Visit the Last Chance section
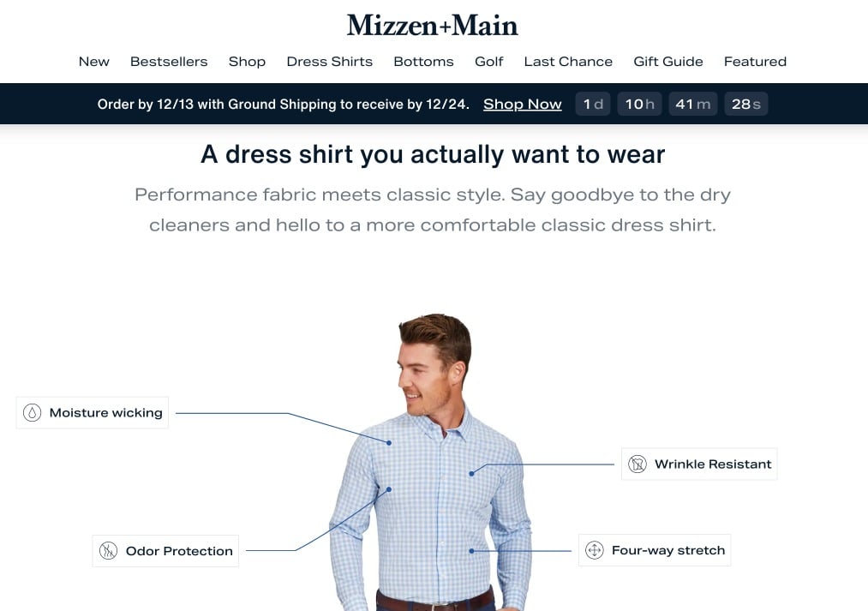This screenshot has height=611, width=868. (x=568, y=62)
